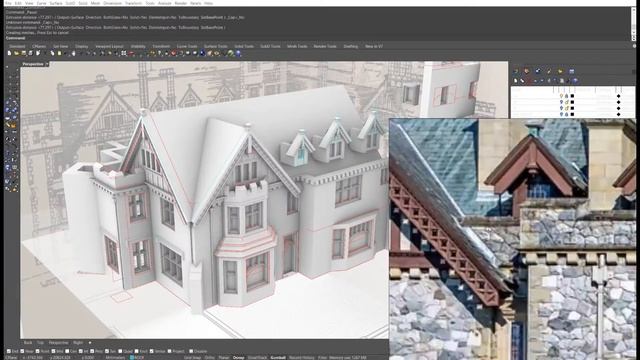Open current layer ROOF selector in status bar

(x=137, y=358)
